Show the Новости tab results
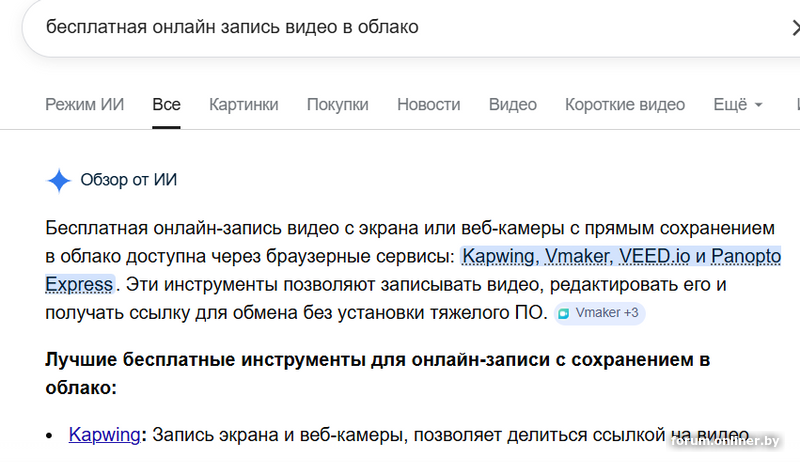Viewport: 800px width, 462px height. pyautogui.click(x=428, y=104)
